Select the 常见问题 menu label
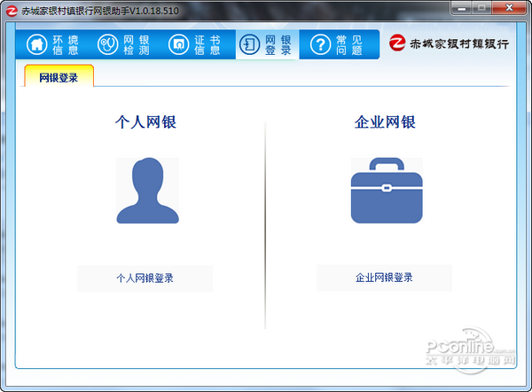 click(349, 45)
